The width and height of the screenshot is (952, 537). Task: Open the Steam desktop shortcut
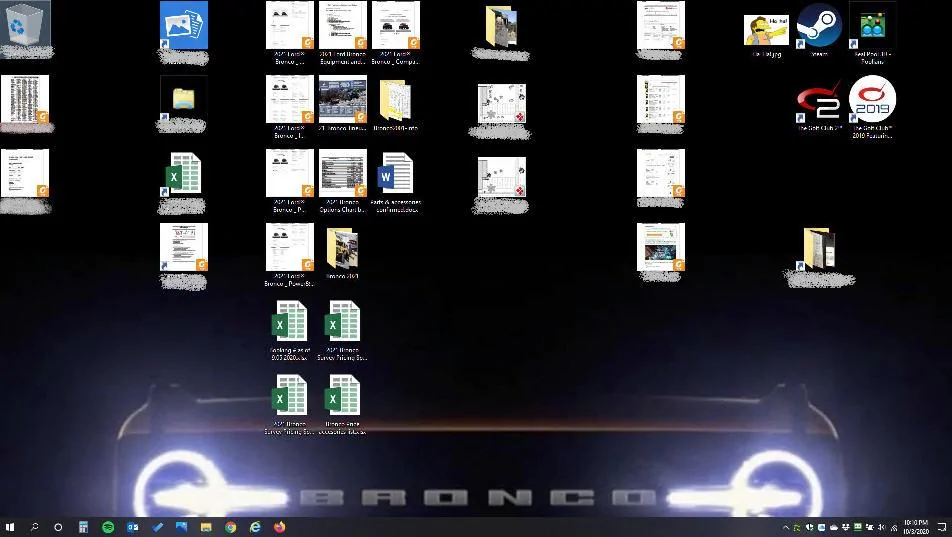tap(819, 28)
